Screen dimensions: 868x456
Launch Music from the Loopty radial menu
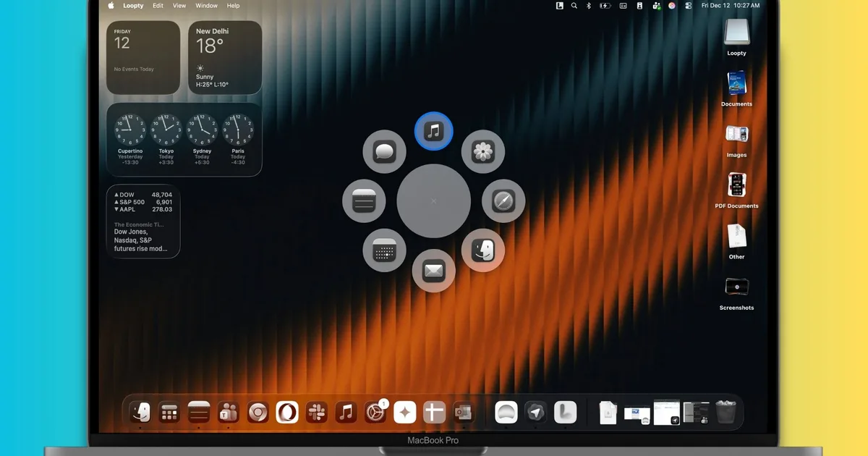(x=433, y=131)
